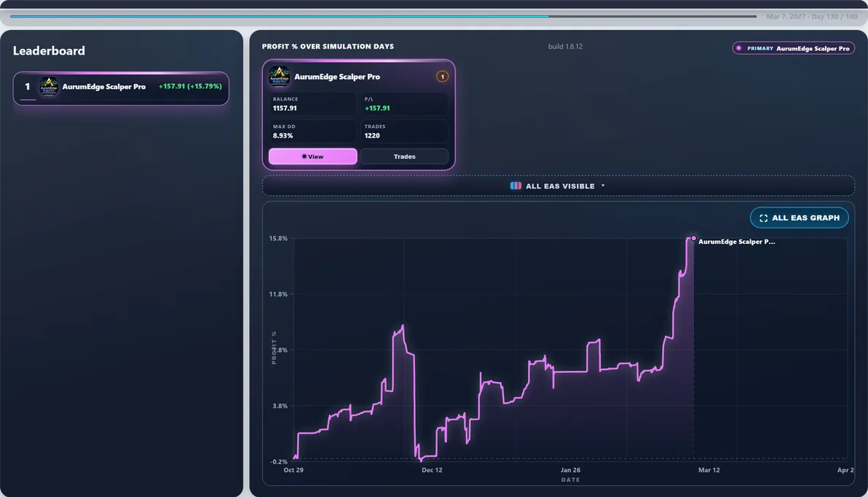Click the pink dot in the Primary pill
This screenshot has width=868, height=497.
click(739, 48)
